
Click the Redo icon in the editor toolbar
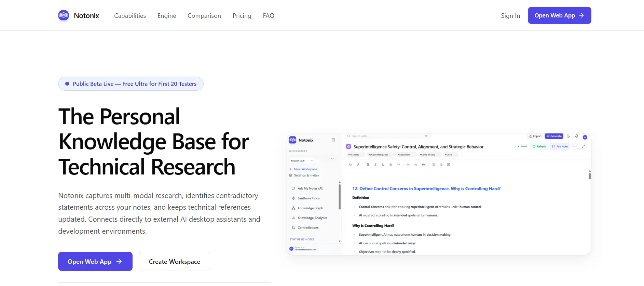(x=358, y=165)
